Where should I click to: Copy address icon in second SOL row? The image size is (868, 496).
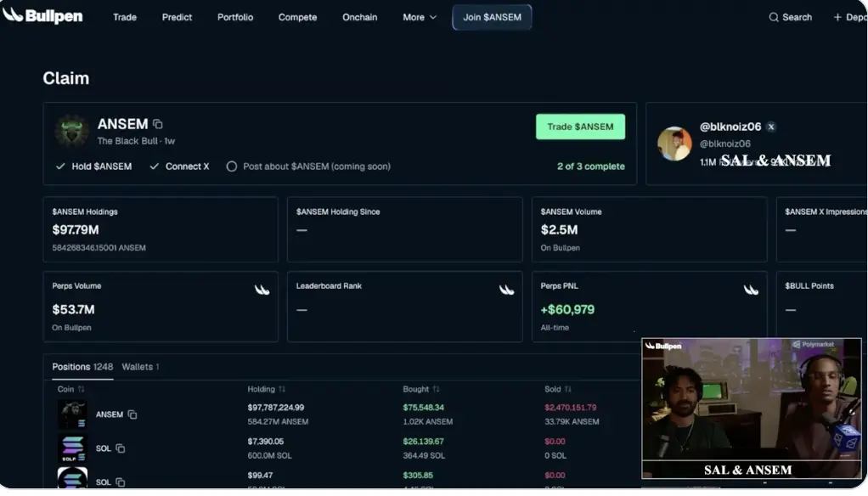coord(120,482)
